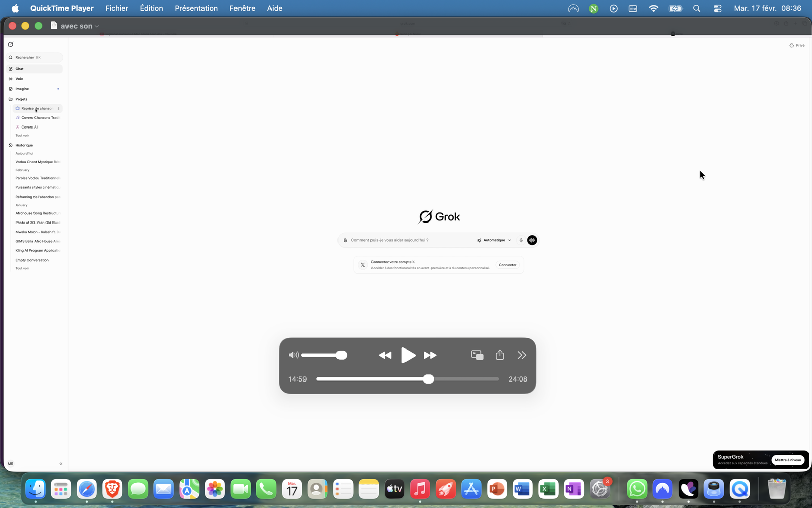Click the fast-forward button
The width and height of the screenshot is (812, 508).
[430, 355]
